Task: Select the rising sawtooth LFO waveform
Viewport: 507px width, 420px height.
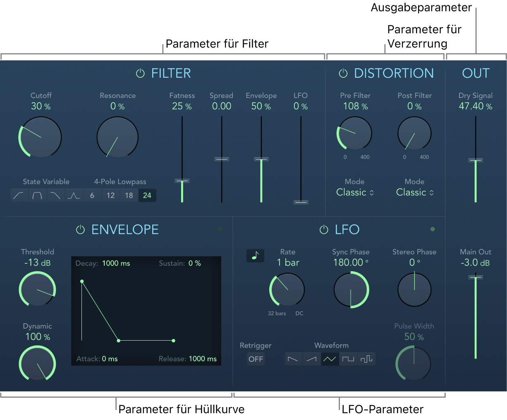Action: coord(311,359)
